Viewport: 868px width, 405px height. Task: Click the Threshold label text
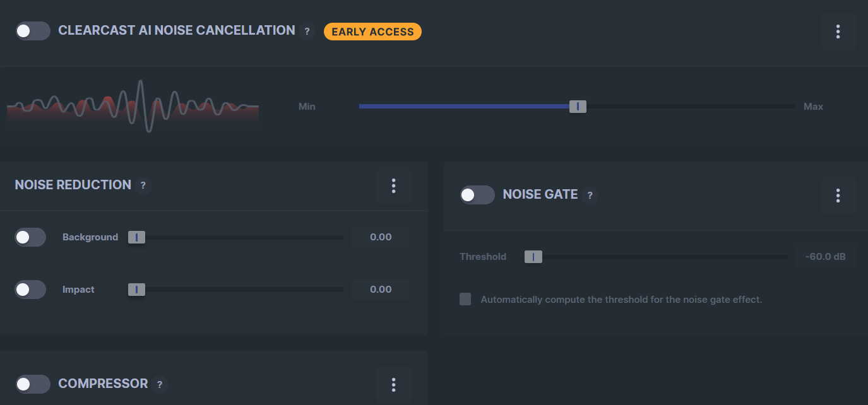tap(483, 257)
